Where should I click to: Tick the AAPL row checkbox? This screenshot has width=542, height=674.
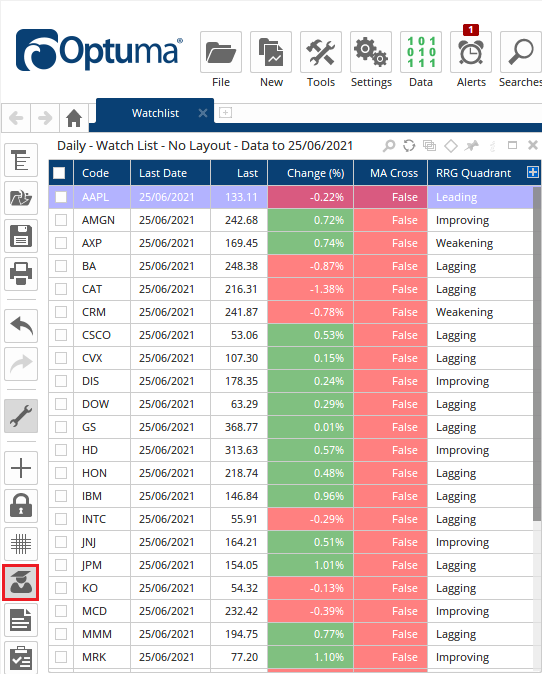[61, 197]
